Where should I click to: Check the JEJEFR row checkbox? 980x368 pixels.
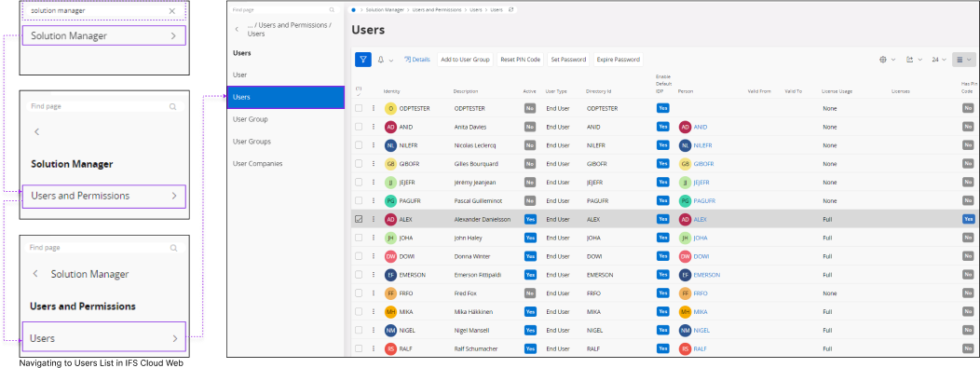[359, 182]
